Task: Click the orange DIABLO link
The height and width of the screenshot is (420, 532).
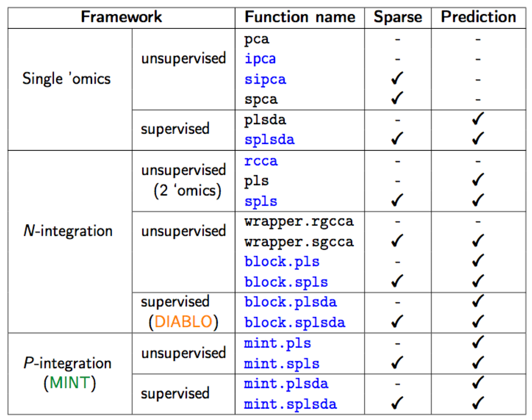Action: pos(184,322)
